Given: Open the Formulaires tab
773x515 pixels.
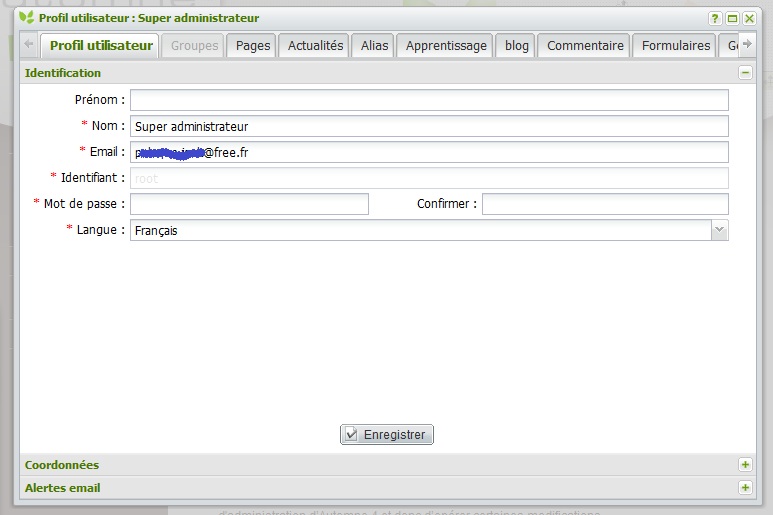Looking at the screenshot, I should 676,46.
